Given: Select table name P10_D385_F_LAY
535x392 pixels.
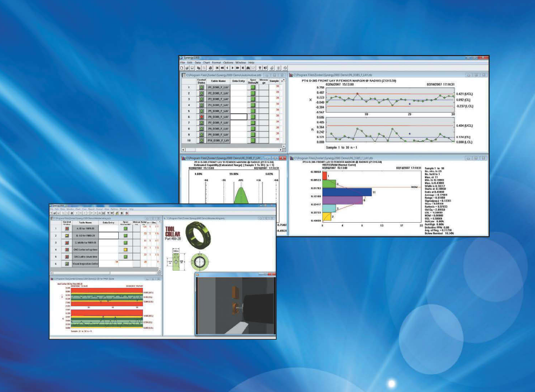Looking at the screenshot, I should coord(218,140).
